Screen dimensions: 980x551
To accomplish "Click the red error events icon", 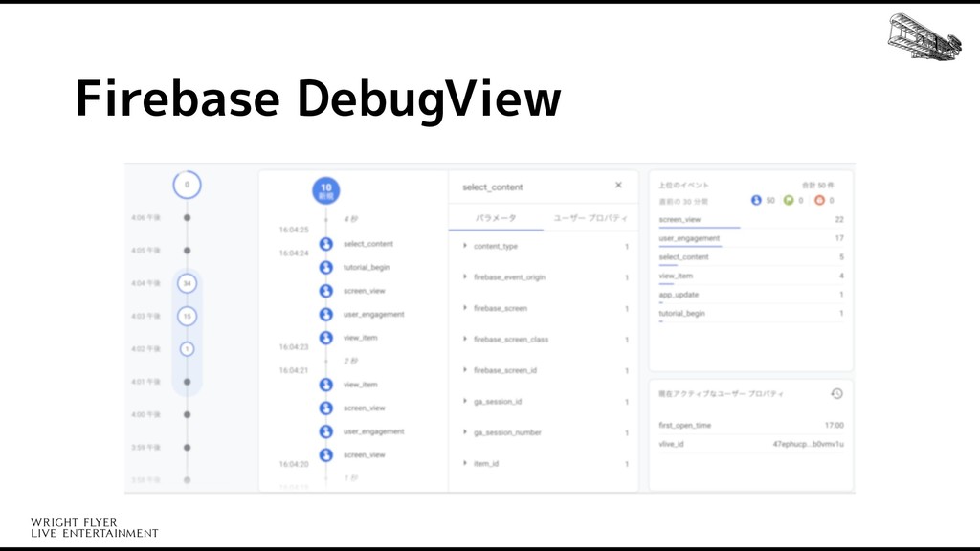I will click(x=819, y=201).
